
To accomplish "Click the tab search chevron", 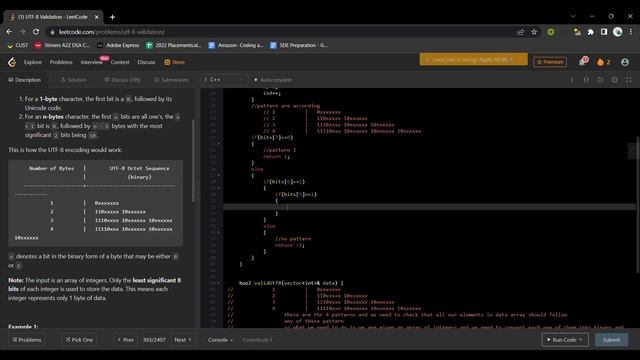I will pos(573,16).
